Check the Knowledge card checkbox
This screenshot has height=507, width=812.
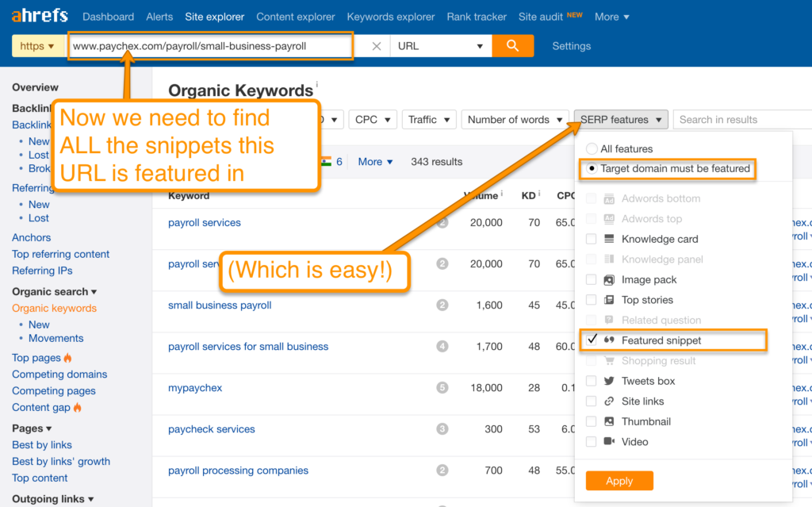pos(591,239)
